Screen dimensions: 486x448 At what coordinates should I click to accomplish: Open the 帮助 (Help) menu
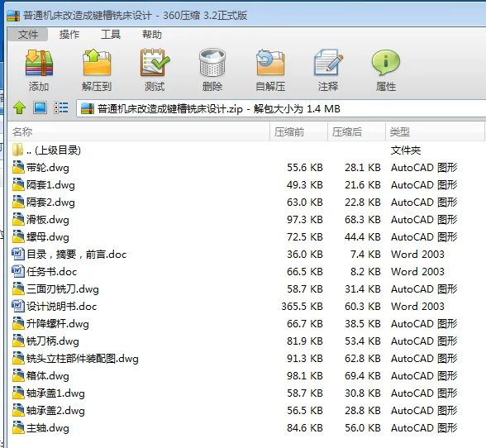coord(152,35)
